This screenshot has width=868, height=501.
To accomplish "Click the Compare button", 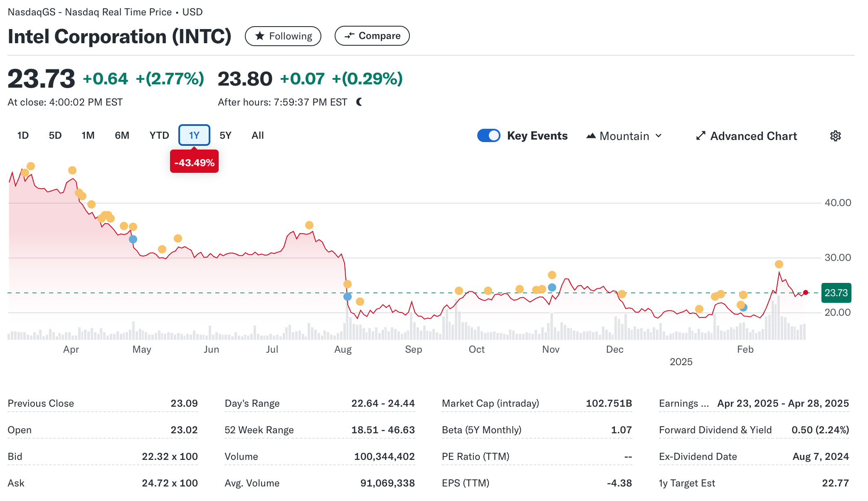I will [x=372, y=36].
